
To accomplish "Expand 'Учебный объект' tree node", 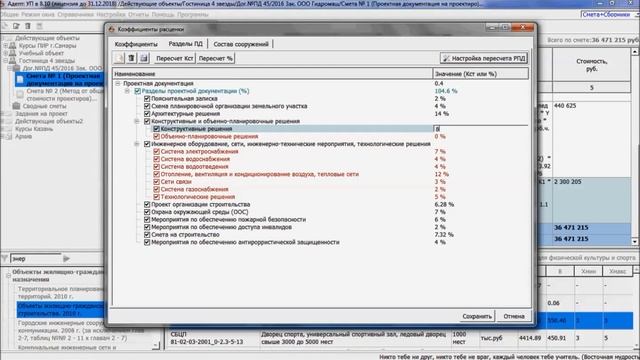I will point(6,53).
